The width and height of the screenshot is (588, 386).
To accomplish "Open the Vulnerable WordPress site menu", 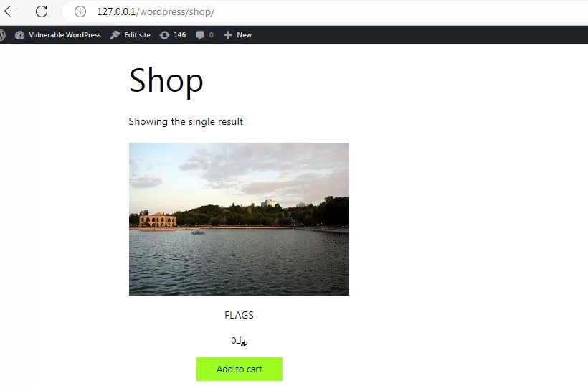I will pyautogui.click(x=65, y=34).
